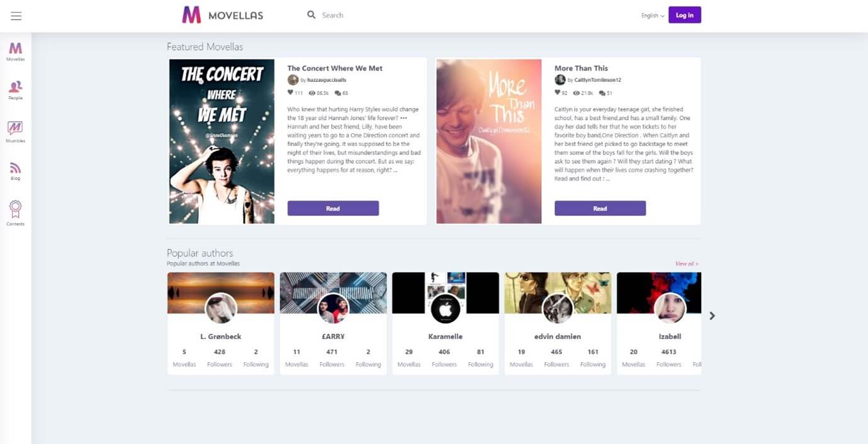Click the search magnifier icon
The image size is (868, 444).
(311, 15)
